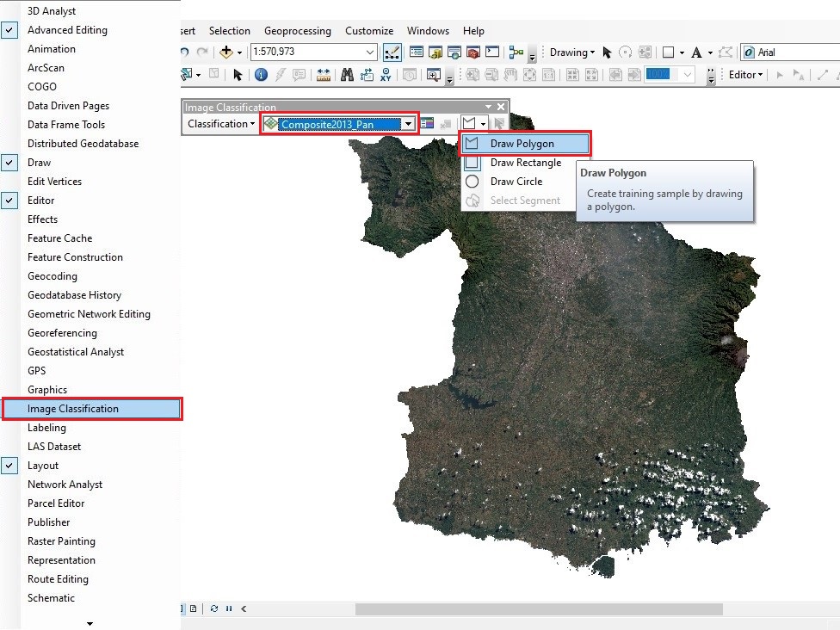Open the Windows menu
This screenshot has height=630, width=840.
click(x=428, y=30)
